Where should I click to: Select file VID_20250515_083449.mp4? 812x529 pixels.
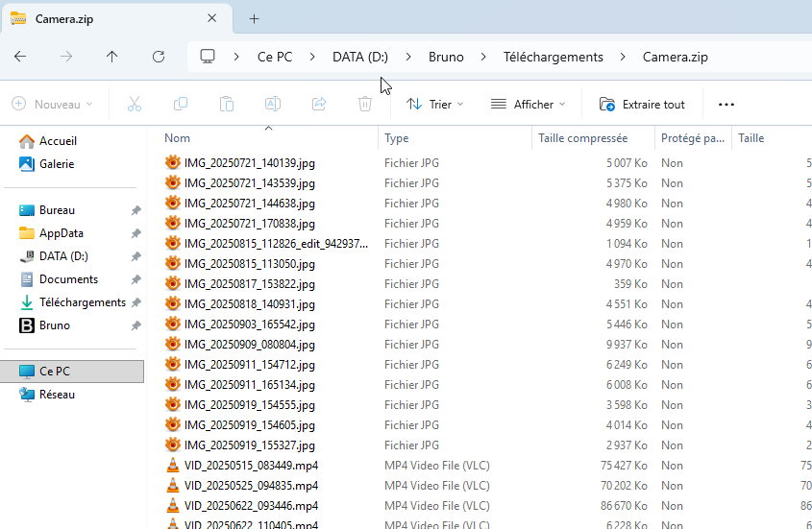click(251, 466)
